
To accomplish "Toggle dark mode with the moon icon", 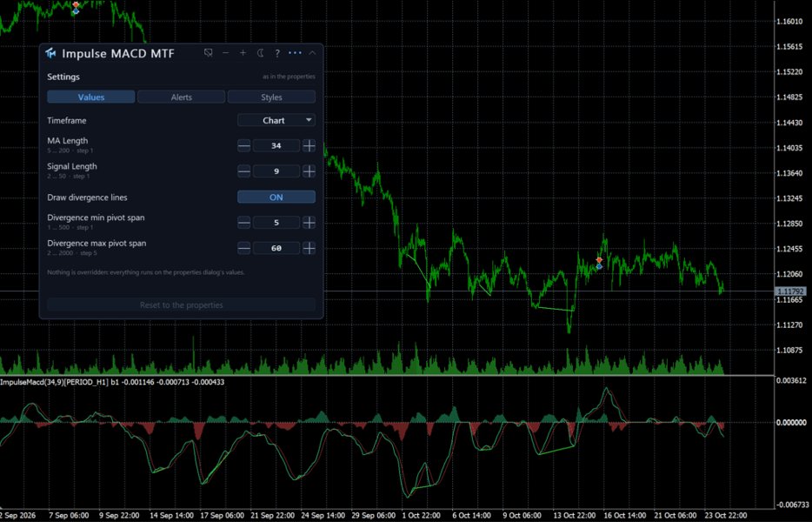I will [261, 53].
